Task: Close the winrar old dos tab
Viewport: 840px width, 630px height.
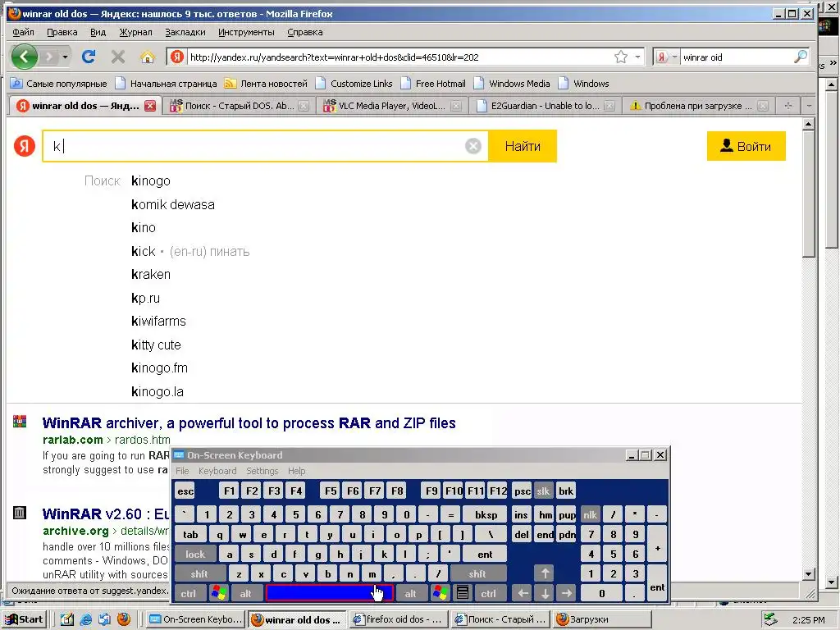Action: point(150,106)
